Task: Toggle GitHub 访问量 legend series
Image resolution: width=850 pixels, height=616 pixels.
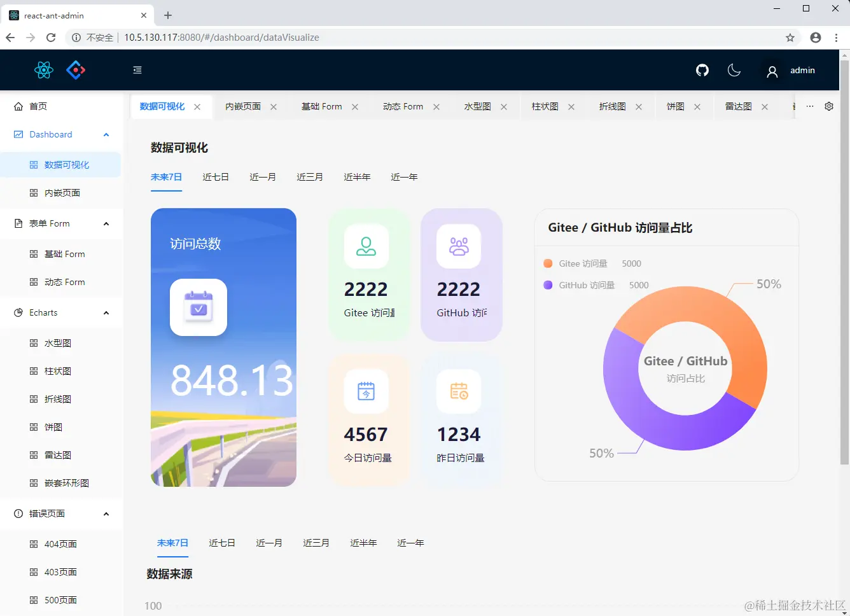Action: tap(580, 285)
